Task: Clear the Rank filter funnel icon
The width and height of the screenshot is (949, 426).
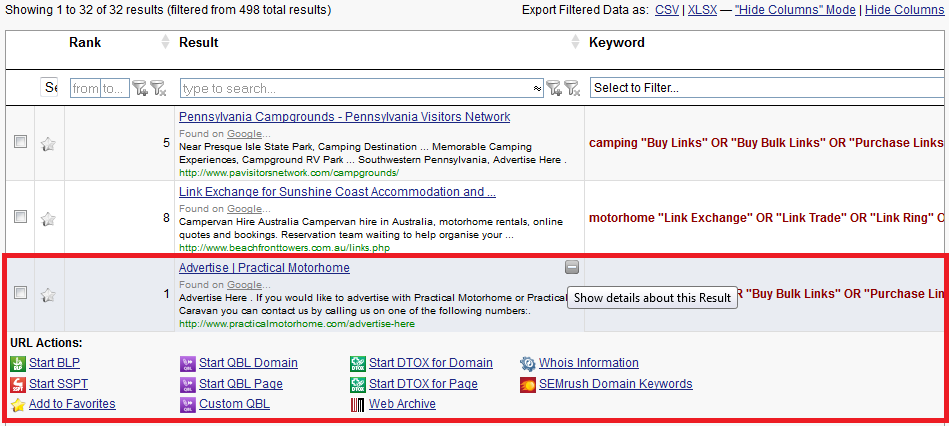Action: 158,88
